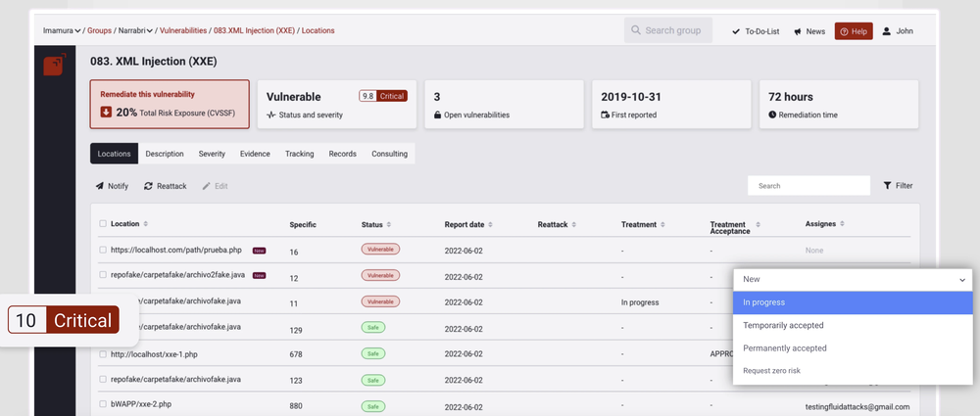Click specific value 678

[x=296, y=354]
